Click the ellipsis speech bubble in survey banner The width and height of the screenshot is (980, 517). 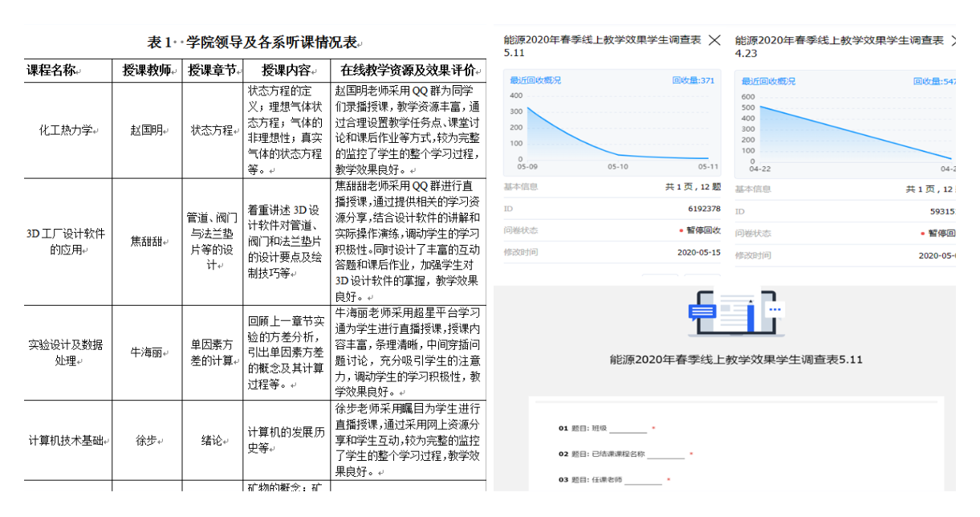775,308
